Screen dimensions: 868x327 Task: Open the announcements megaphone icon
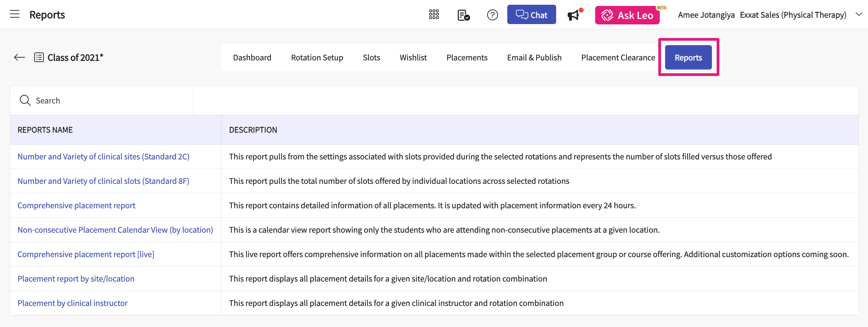coord(573,15)
